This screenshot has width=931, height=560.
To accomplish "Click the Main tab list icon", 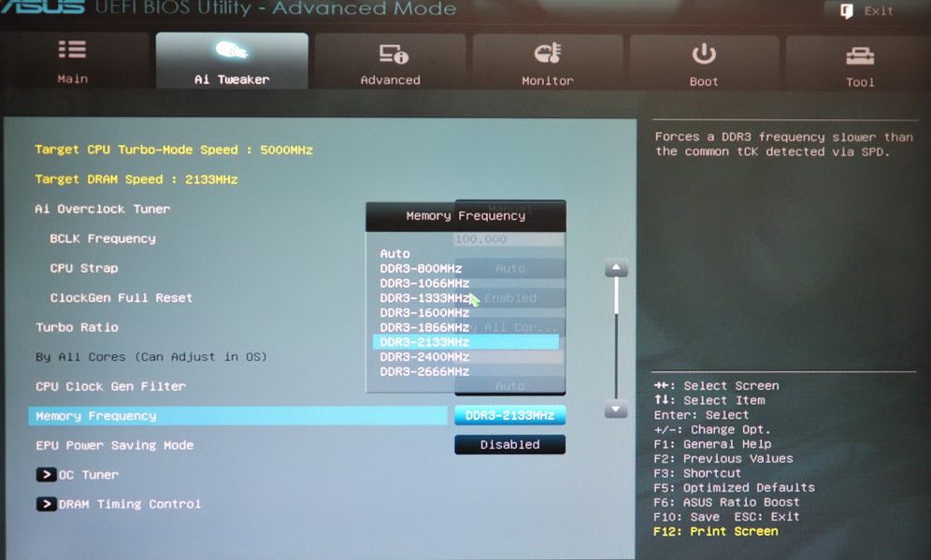I will tap(72, 50).
